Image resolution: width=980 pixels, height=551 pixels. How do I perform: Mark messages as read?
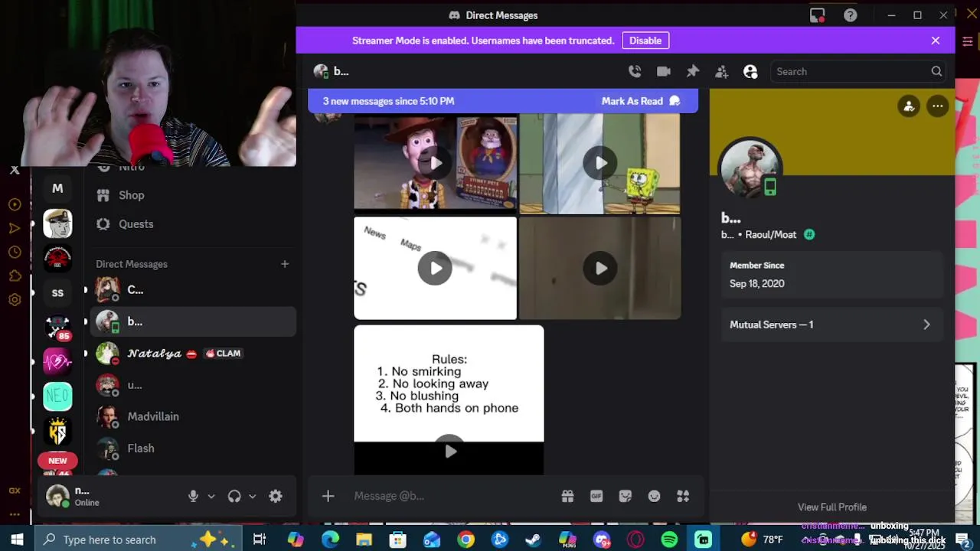[x=640, y=101]
